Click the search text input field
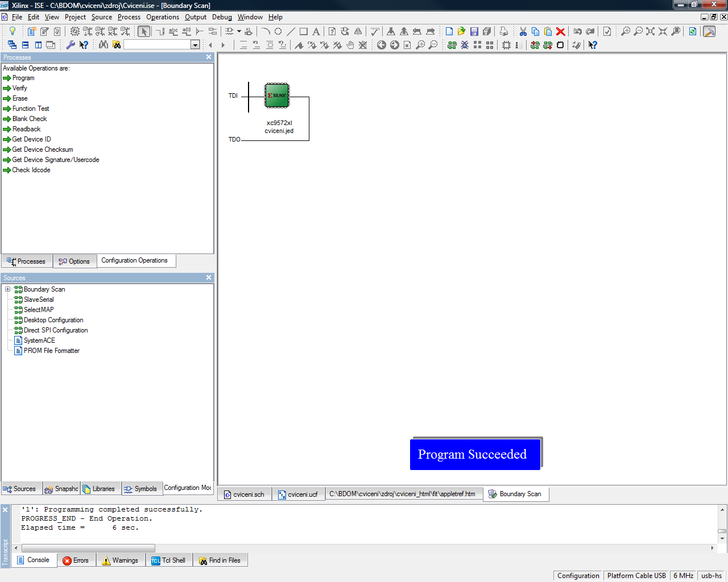The width and height of the screenshot is (728, 582). tap(157, 44)
